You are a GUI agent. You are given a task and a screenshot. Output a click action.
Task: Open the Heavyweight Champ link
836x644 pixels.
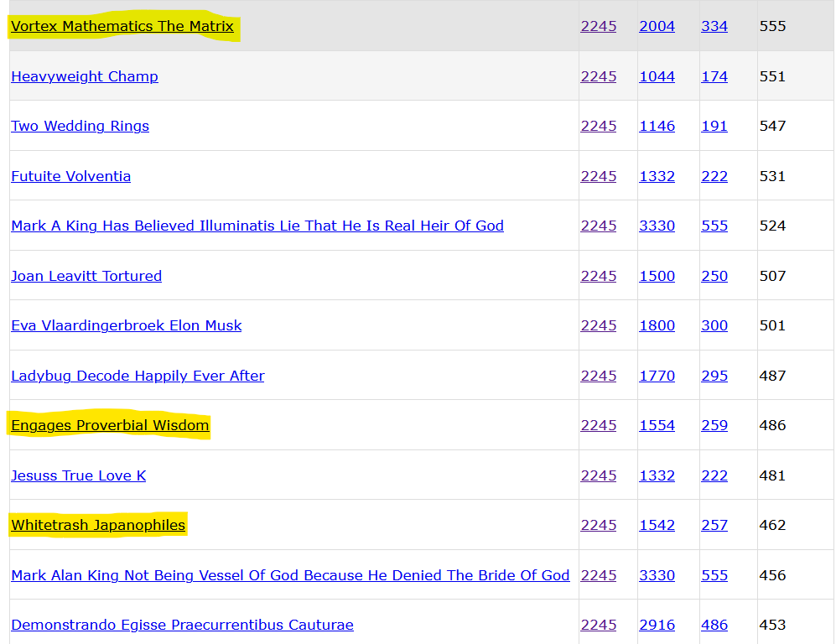tap(84, 76)
